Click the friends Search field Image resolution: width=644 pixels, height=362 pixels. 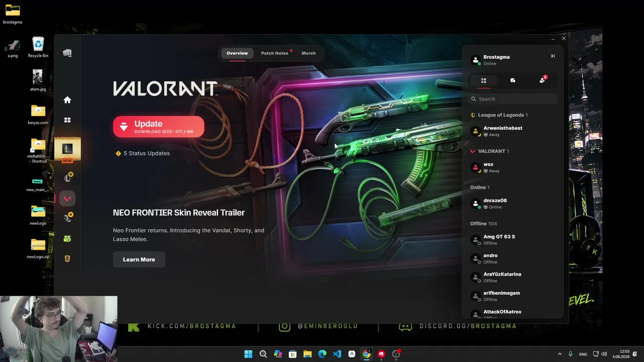tap(513, 99)
